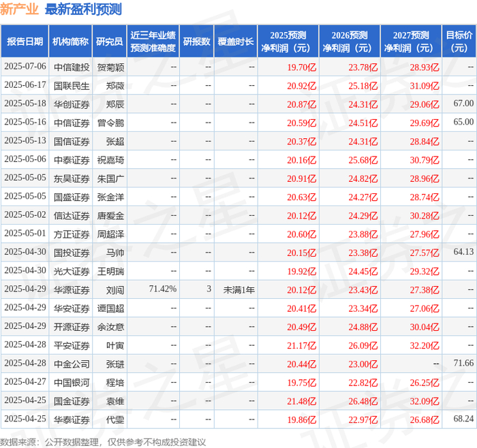Click institution 信达证券
Viewport: 477px width, 448px height.
click(x=72, y=216)
